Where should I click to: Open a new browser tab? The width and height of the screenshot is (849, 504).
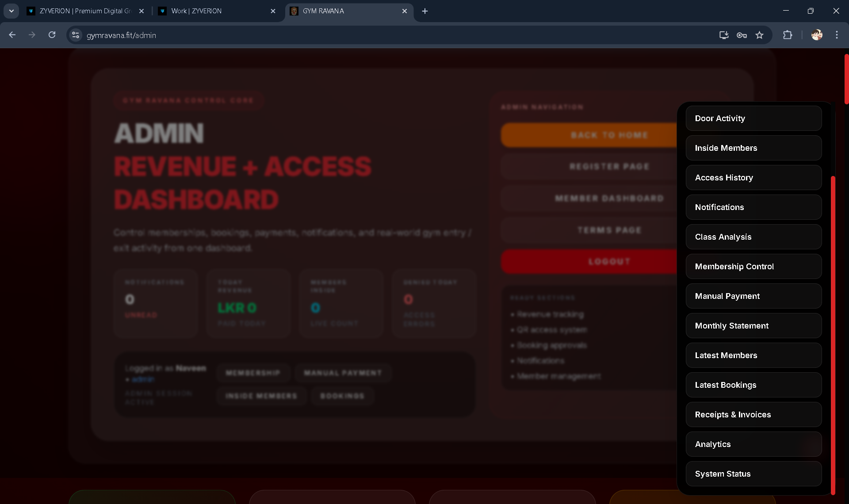point(424,11)
